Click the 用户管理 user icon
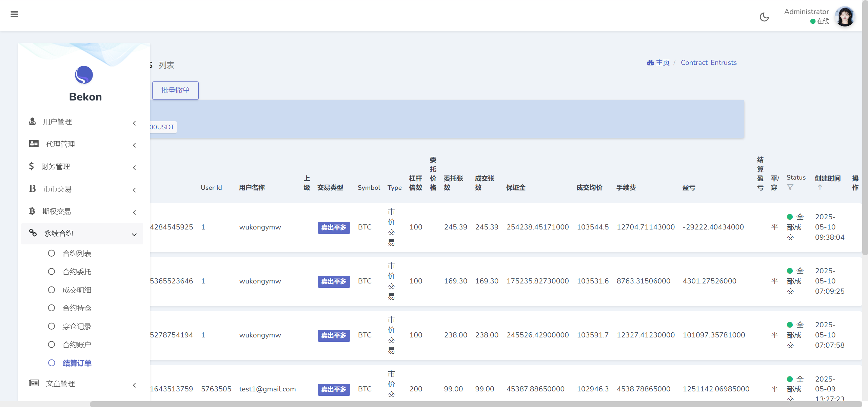The width and height of the screenshot is (868, 407). [32, 122]
